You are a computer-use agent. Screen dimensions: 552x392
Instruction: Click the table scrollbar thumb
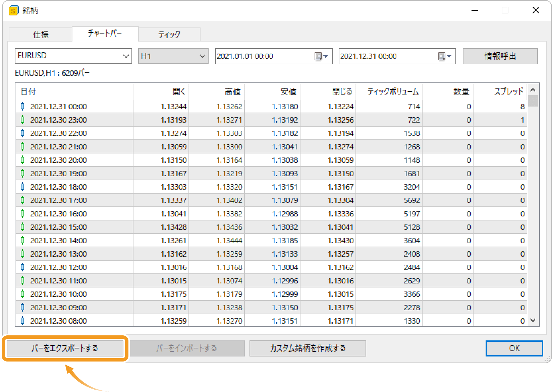[533, 101]
